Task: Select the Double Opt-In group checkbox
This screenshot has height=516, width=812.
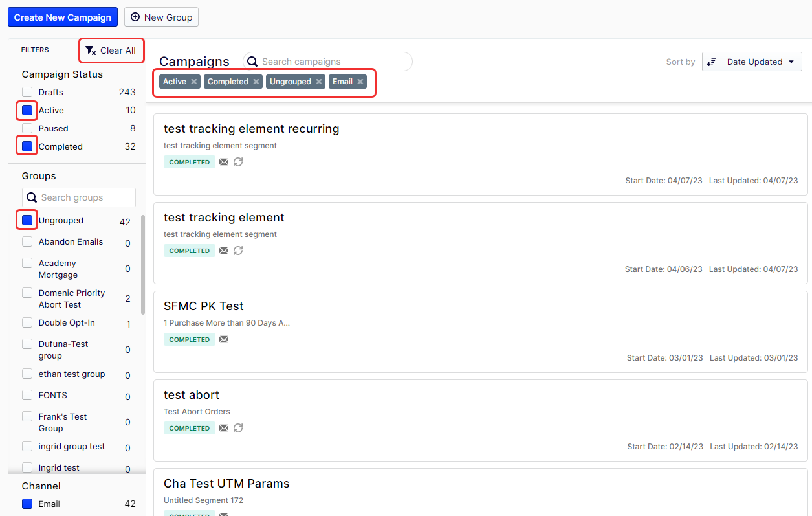Action: click(x=27, y=322)
